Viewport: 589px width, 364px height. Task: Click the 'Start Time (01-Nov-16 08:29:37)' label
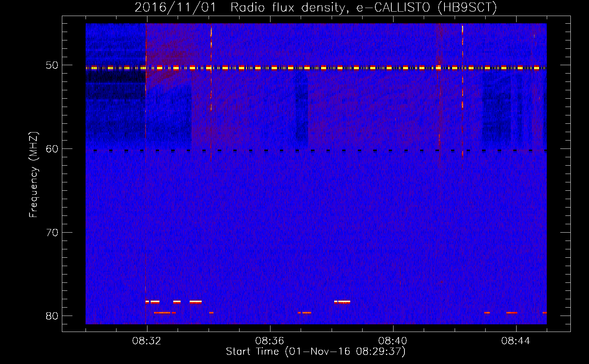pyautogui.click(x=316, y=352)
